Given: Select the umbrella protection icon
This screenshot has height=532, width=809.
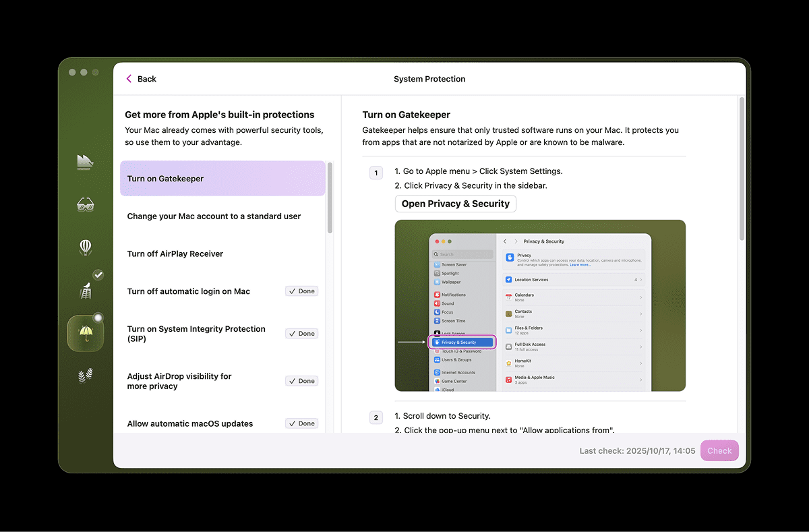Looking at the screenshot, I should click(86, 333).
